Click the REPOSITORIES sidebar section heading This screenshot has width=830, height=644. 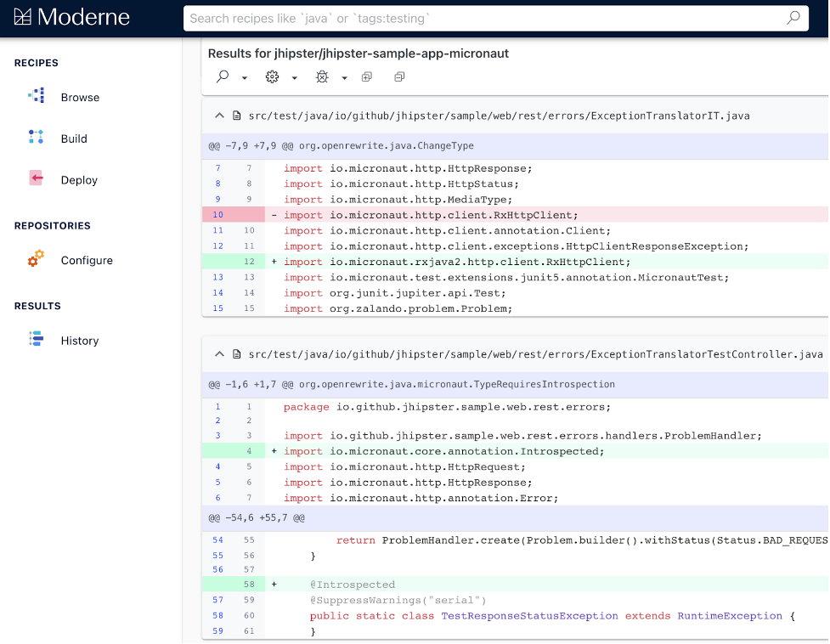[53, 226]
